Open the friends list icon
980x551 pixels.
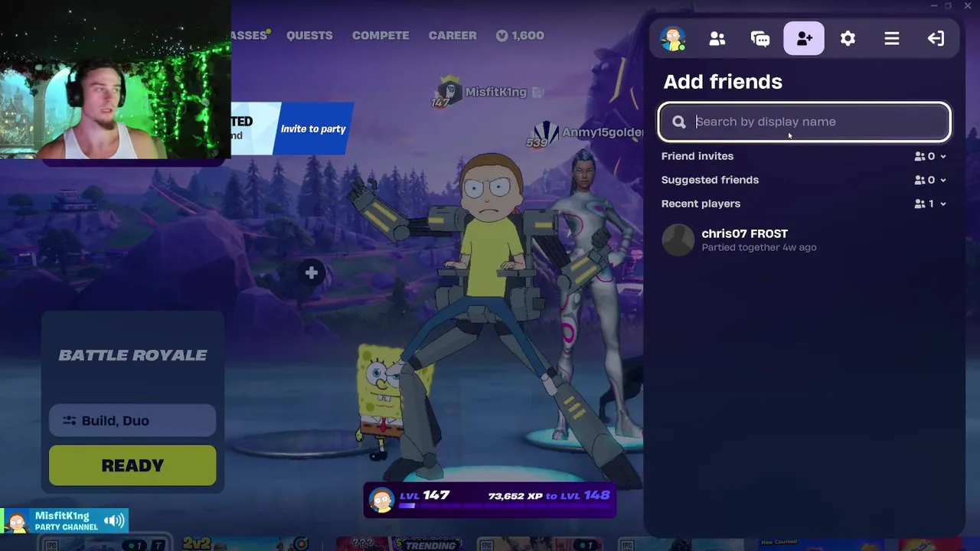pos(717,38)
